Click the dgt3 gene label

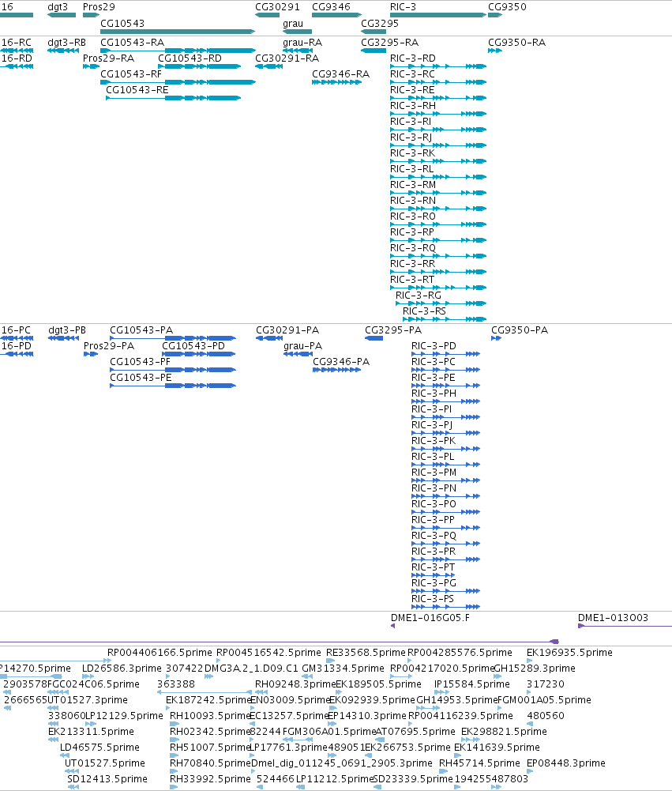point(58,7)
